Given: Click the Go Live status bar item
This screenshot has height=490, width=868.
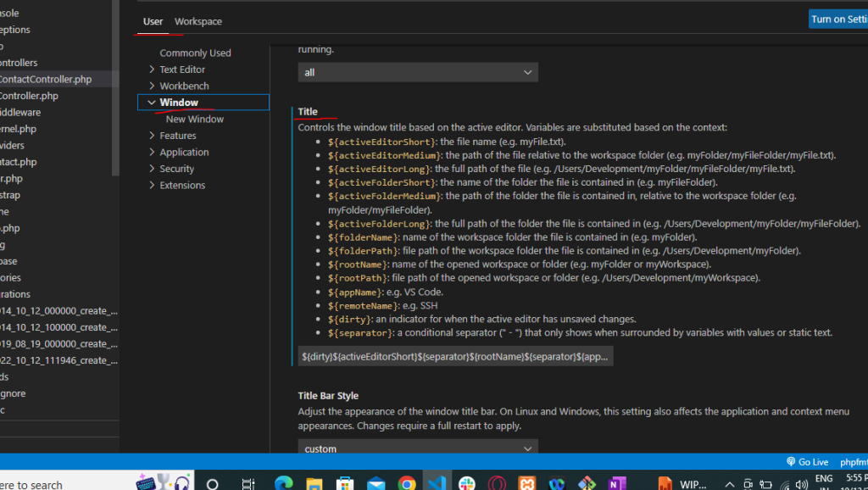Looking at the screenshot, I should coord(808,462).
